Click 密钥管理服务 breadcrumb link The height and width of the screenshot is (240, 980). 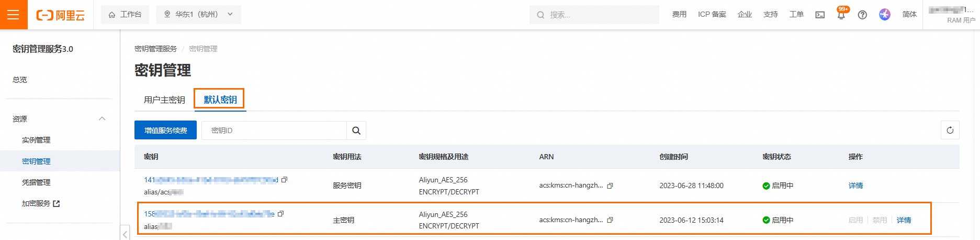[155, 49]
